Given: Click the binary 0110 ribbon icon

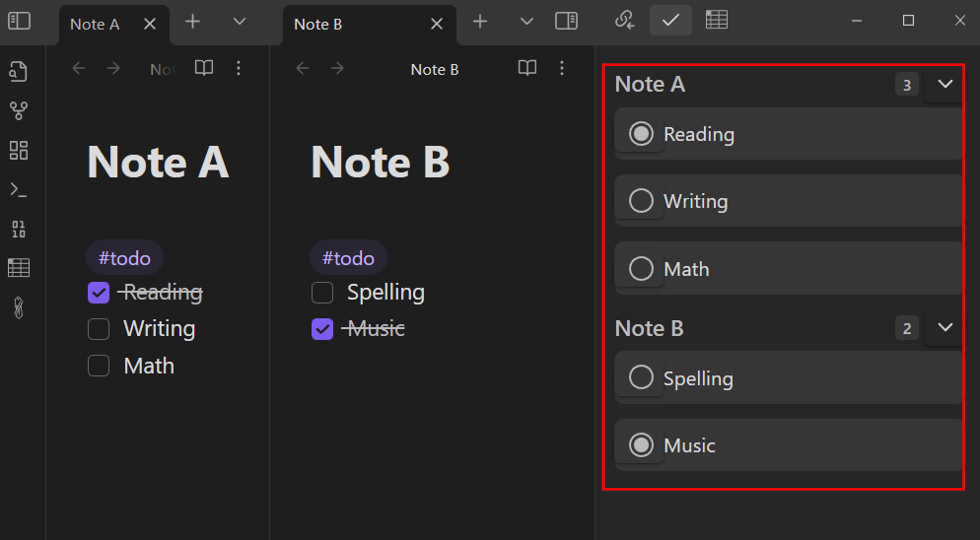Looking at the screenshot, I should pos(19,229).
